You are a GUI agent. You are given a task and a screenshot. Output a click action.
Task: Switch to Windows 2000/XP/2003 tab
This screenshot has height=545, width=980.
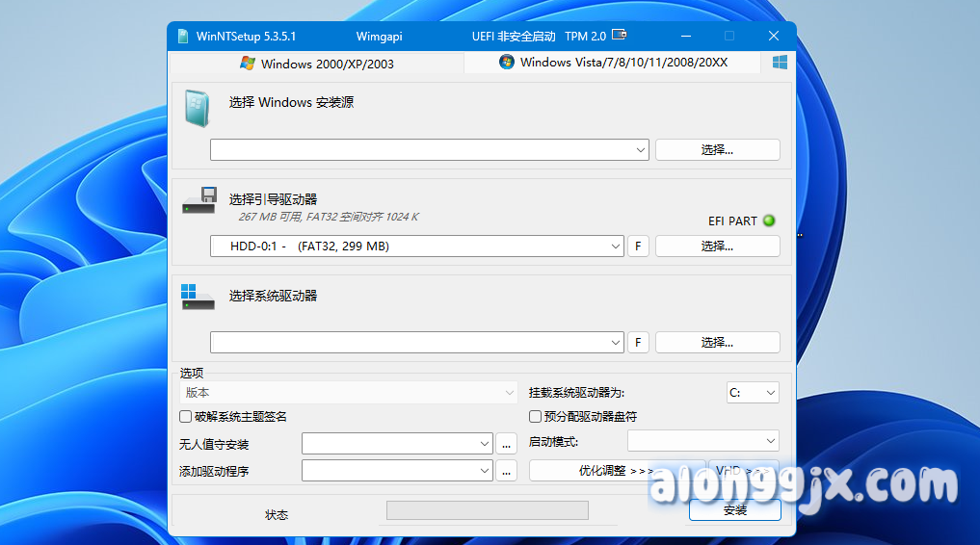(x=317, y=64)
